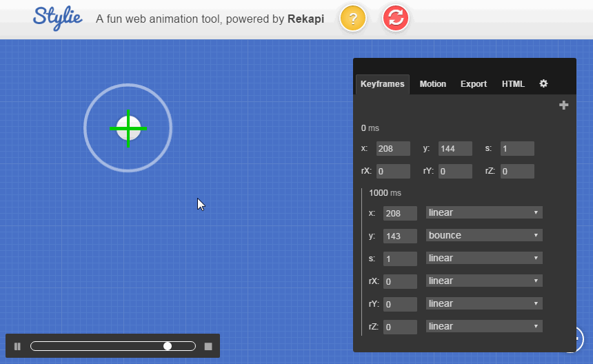Image resolution: width=593 pixels, height=364 pixels.
Task: Click the x input field at 0 ms
Action: [x=393, y=149]
